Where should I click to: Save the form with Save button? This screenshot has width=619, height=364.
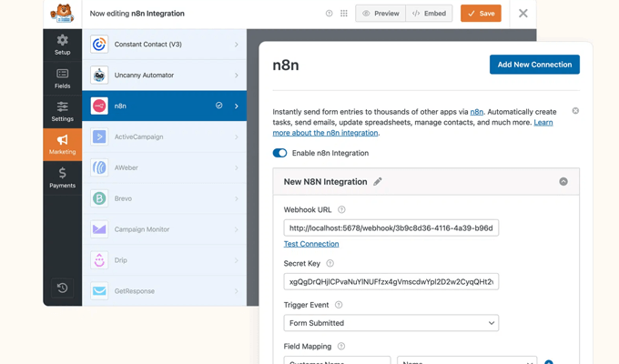tap(481, 14)
